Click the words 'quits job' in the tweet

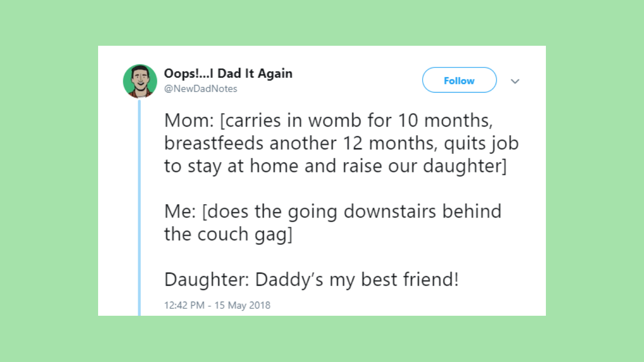474,144
